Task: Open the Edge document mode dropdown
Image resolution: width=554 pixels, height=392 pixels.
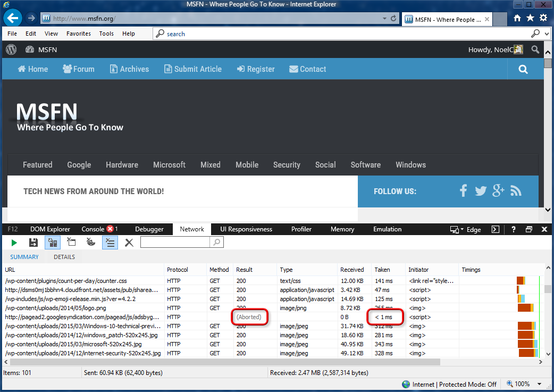Action: 465,229
